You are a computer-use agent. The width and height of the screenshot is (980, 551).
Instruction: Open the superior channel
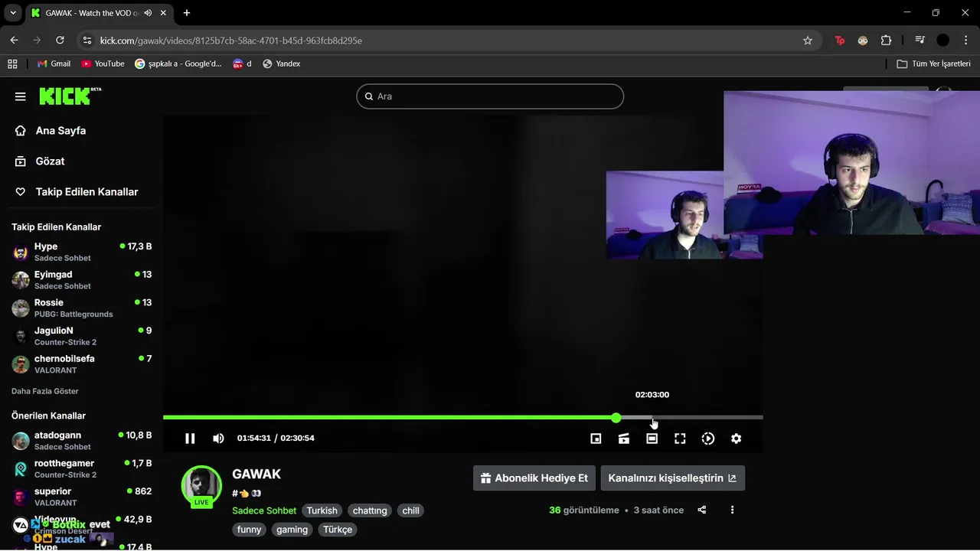point(81,497)
